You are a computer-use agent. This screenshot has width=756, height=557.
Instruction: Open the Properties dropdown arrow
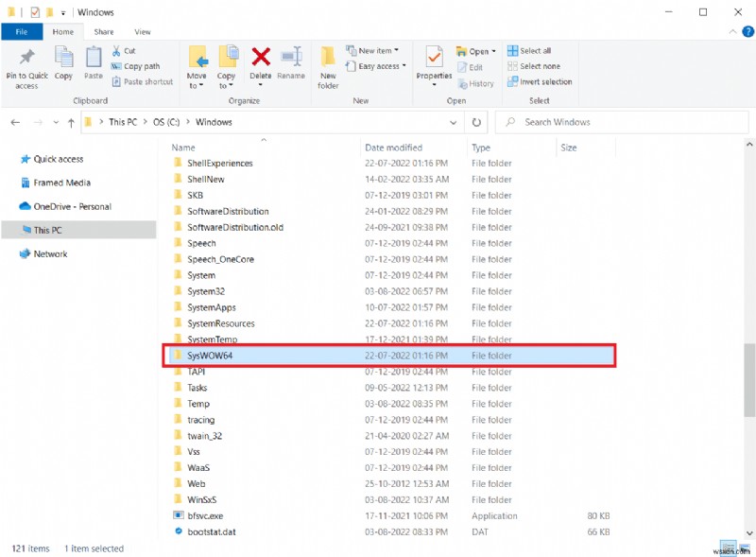tap(435, 85)
